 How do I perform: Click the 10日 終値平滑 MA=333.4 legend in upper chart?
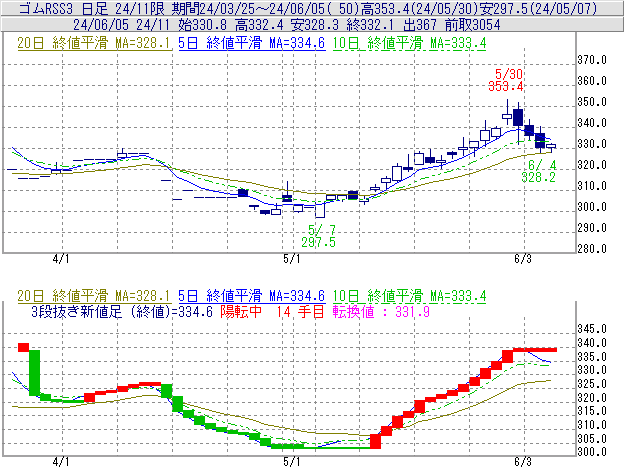(x=409, y=43)
